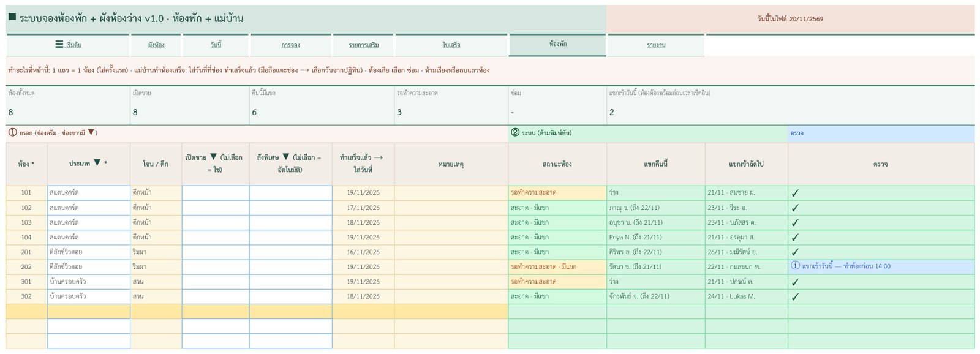
Task: Open the สั่งพิเศษ column header dropdown arrow
Action: 285,157
